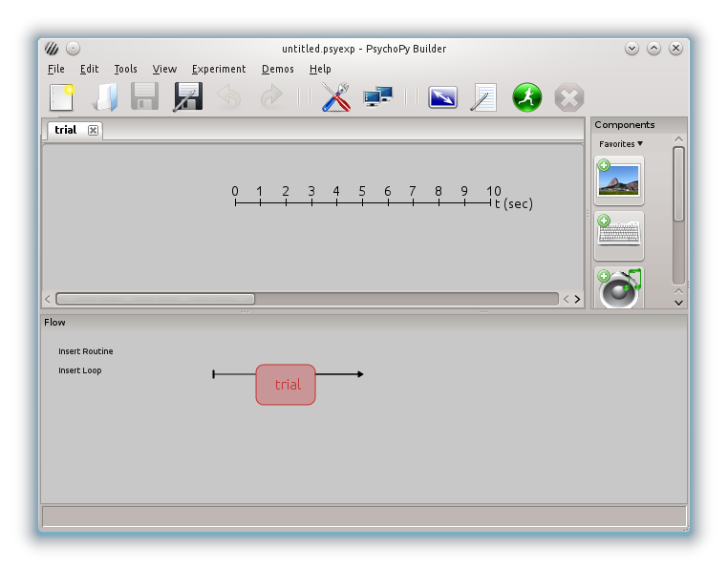The width and height of the screenshot is (728, 570).
Task: Open PsychoPy preferences with wrench icon
Action: pyautogui.click(x=335, y=97)
